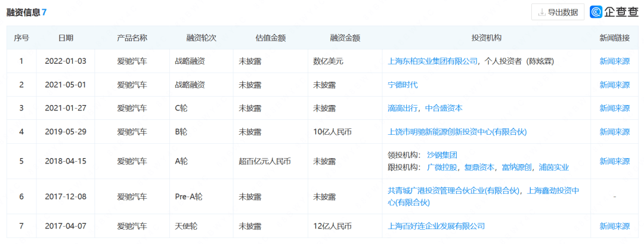
Task: Click the 序号 column header
Action: pos(21,38)
